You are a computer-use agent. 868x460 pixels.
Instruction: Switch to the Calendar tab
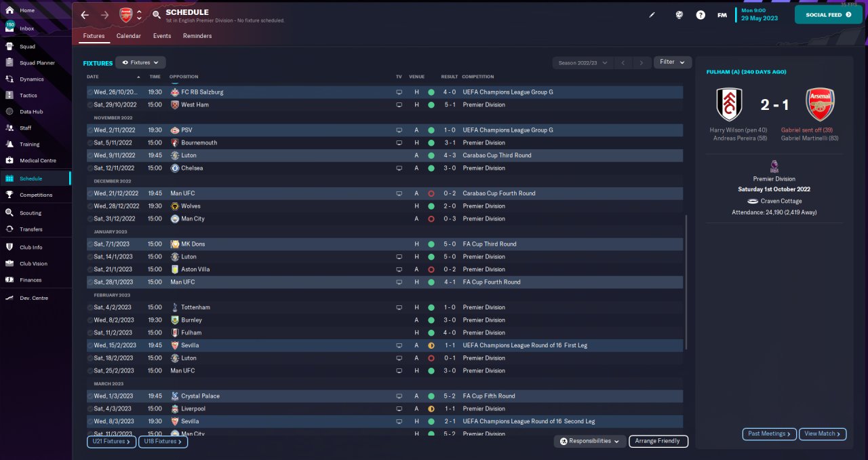(x=129, y=36)
